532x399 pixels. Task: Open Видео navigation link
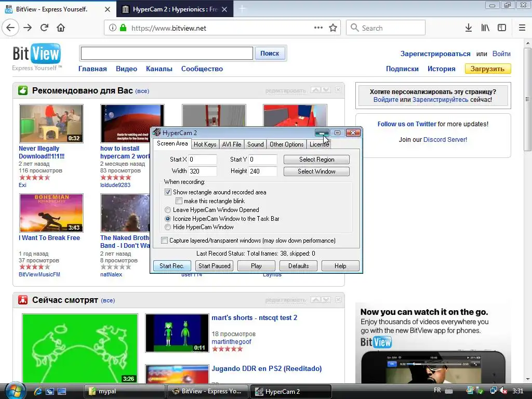127,69
